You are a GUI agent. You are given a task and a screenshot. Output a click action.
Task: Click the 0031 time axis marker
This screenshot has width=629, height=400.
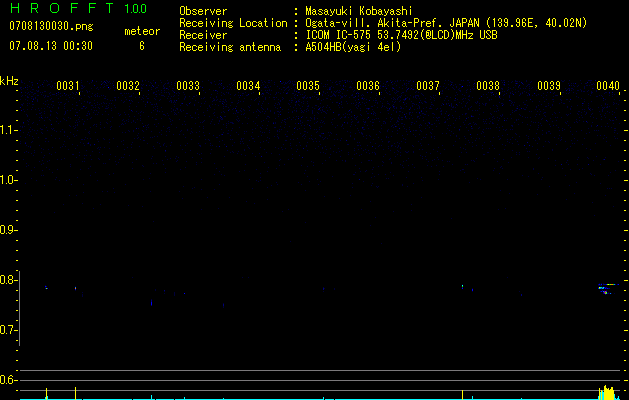[68, 86]
